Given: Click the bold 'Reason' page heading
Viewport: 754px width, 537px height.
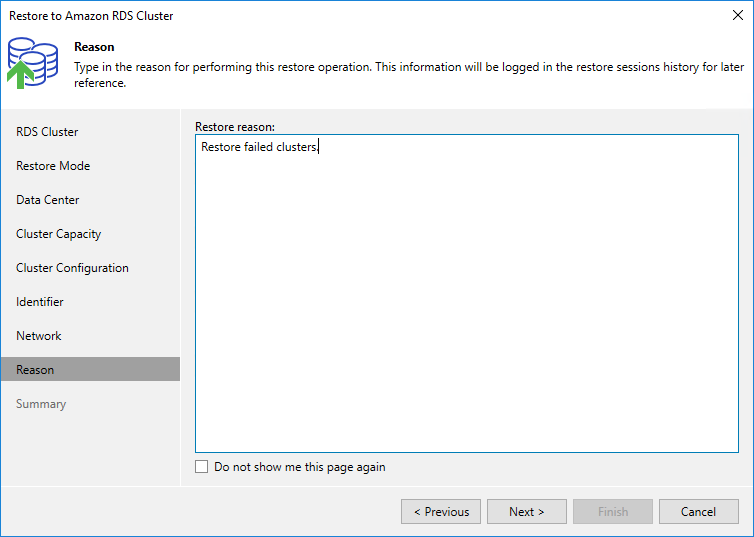Looking at the screenshot, I should click(94, 47).
